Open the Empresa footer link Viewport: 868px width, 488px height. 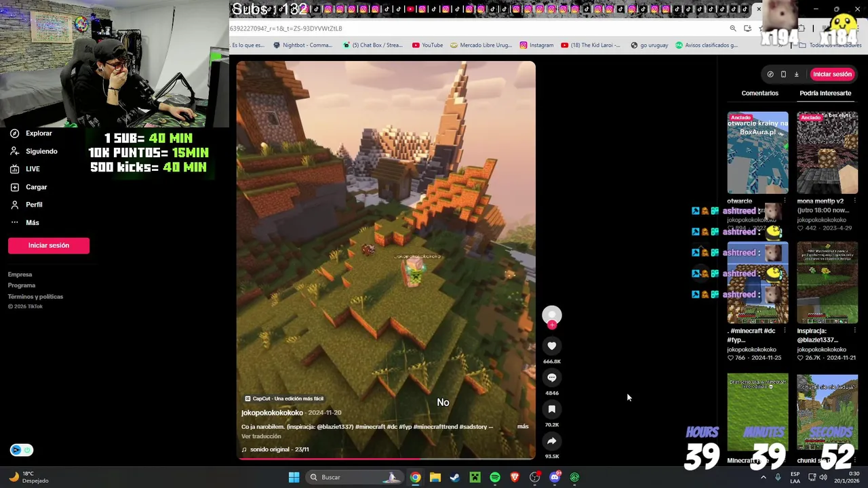20,274
